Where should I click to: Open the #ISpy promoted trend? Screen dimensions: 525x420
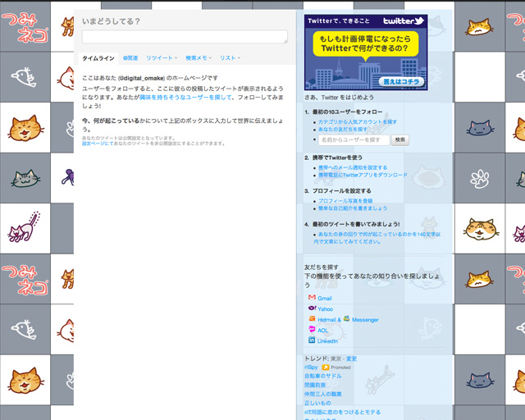[311, 367]
